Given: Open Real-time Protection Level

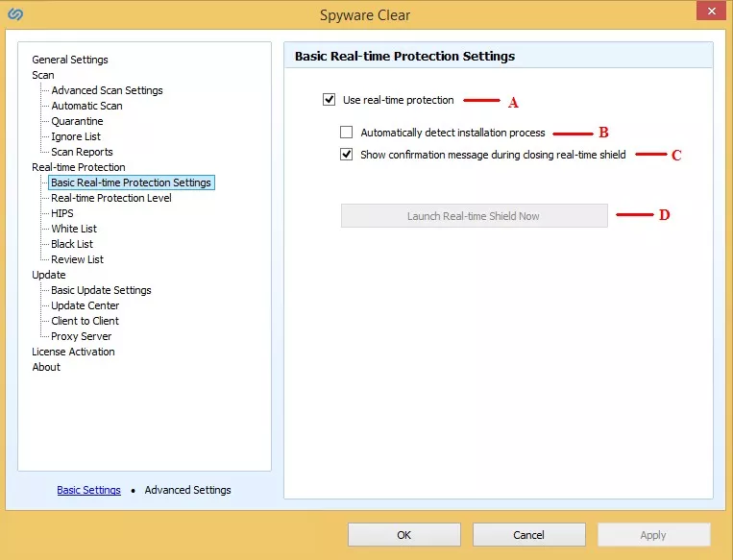Looking at the screenshot, I should (x=111, y=198).
